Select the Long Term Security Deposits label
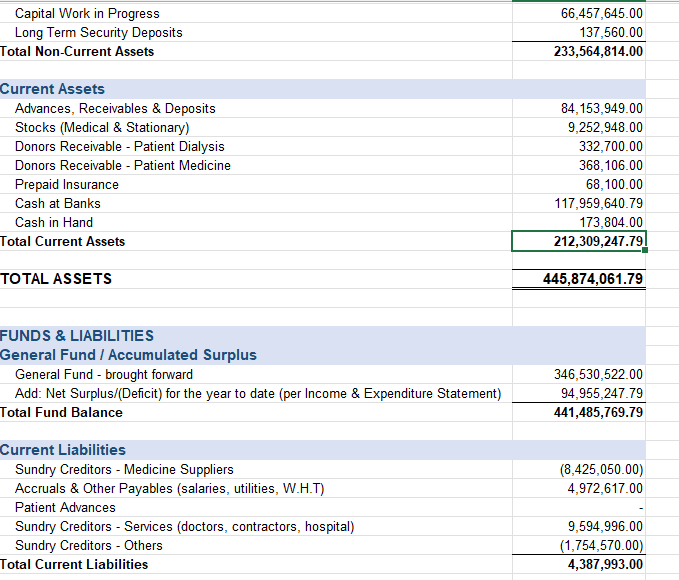The image size is (679, 580). point(99,32)
